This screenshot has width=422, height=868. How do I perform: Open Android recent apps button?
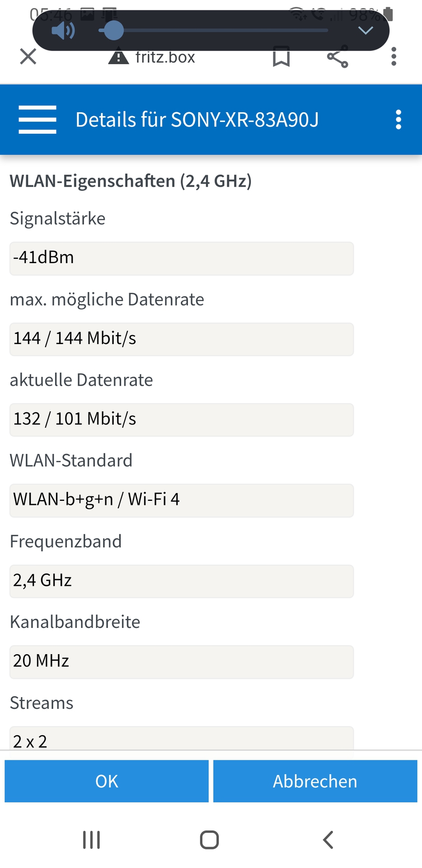[91, 840]
